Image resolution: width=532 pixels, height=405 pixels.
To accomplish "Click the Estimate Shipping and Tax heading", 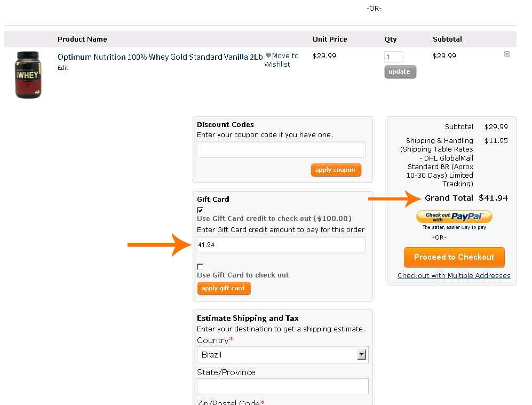I will [x=248, y=318].
